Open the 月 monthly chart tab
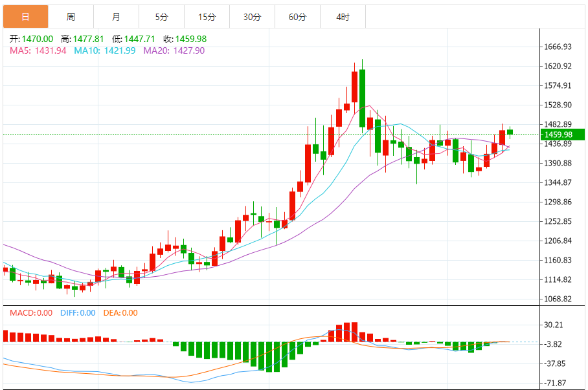588x390 pixels. coord(116,17)
